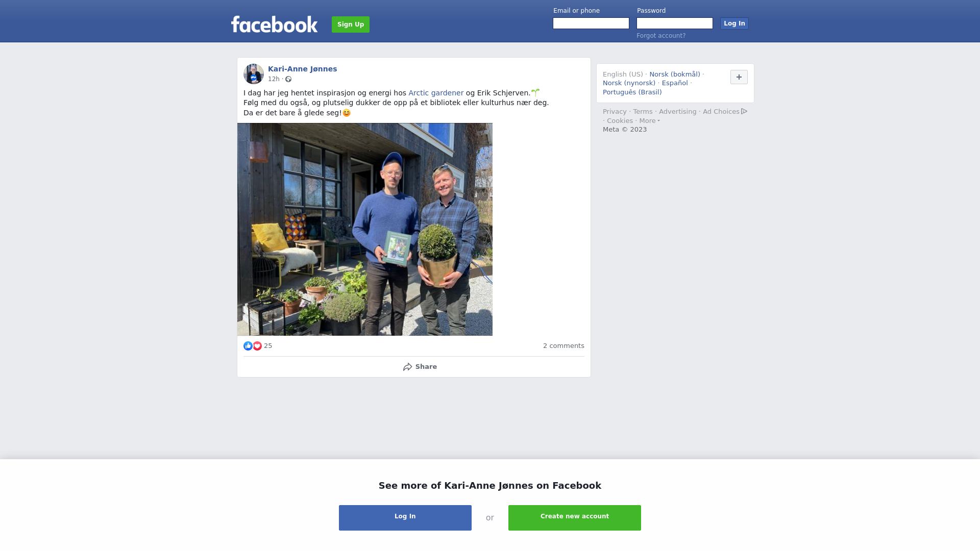Click the green Sign Up button

[x=351, y=24]
